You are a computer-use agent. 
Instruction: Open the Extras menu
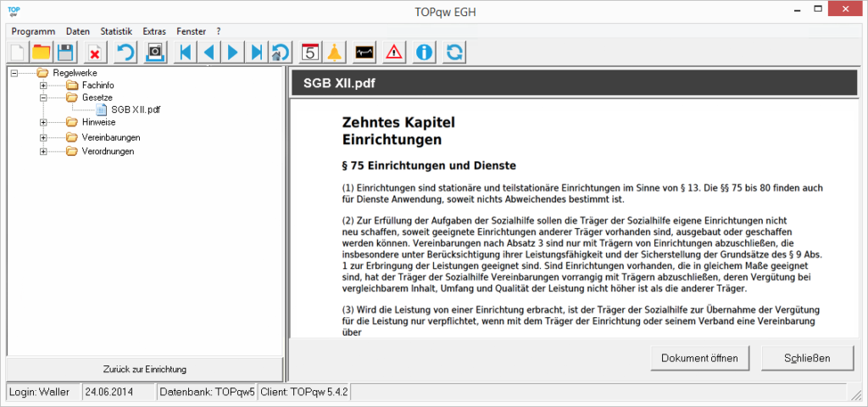coord(154,31)
